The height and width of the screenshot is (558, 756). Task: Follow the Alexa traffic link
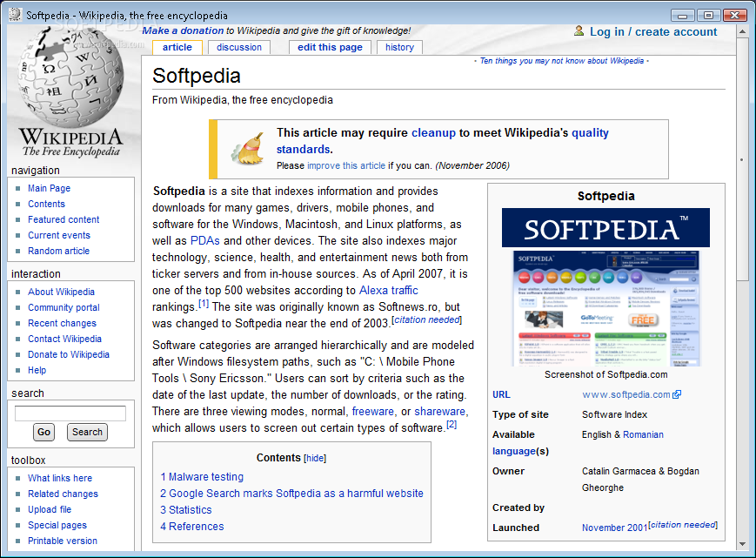coord(389,291)
